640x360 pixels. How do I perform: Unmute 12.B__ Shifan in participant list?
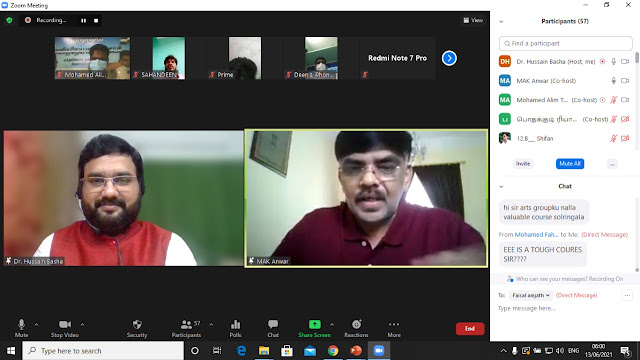(613, 138)
